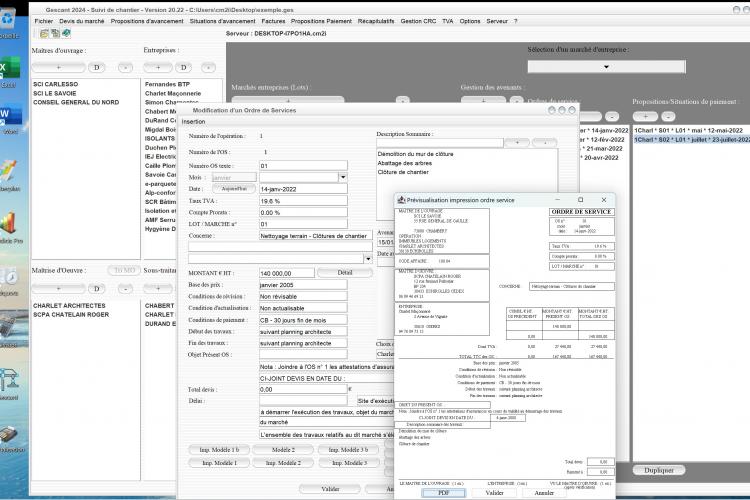Open the Fichier menu

tap(44, 21)
